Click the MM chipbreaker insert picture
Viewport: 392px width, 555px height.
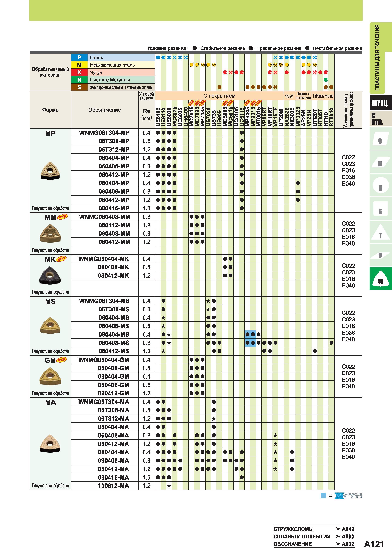click(x=50, y=234)
